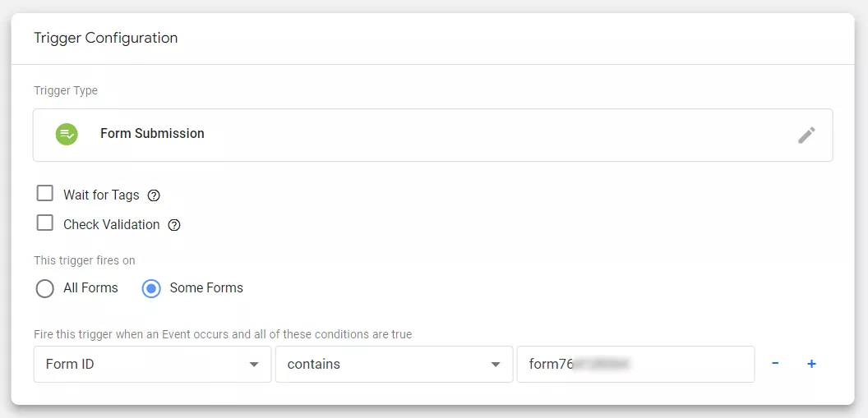The image size is (868, 418).
Task: Select the All Forms radio button
Action: [x=45, y=288]
